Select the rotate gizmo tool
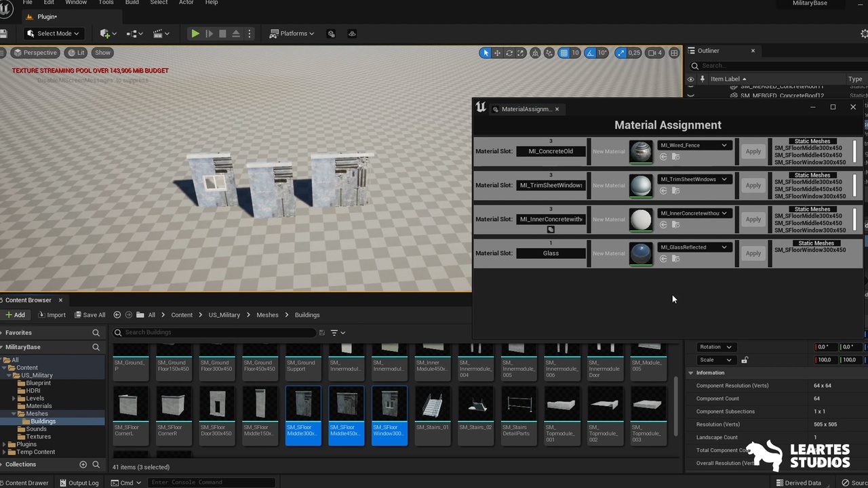 click(x=509, y=53)
